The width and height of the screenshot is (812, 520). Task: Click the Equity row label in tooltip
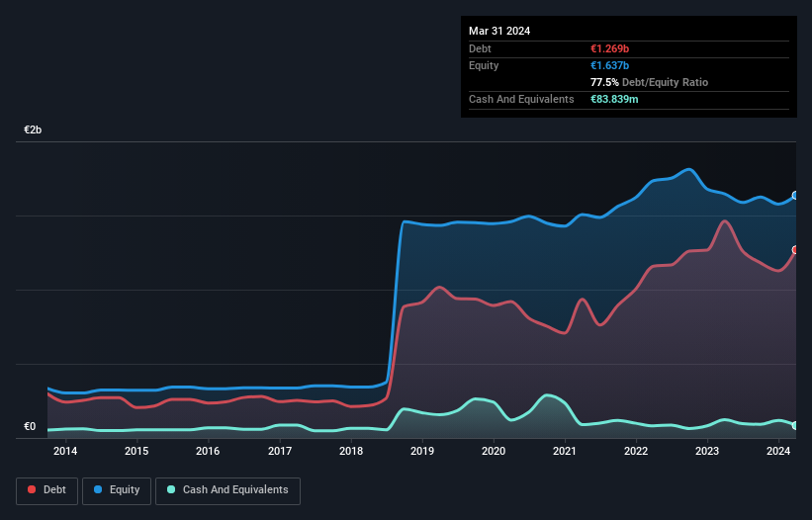click(484, 65)
